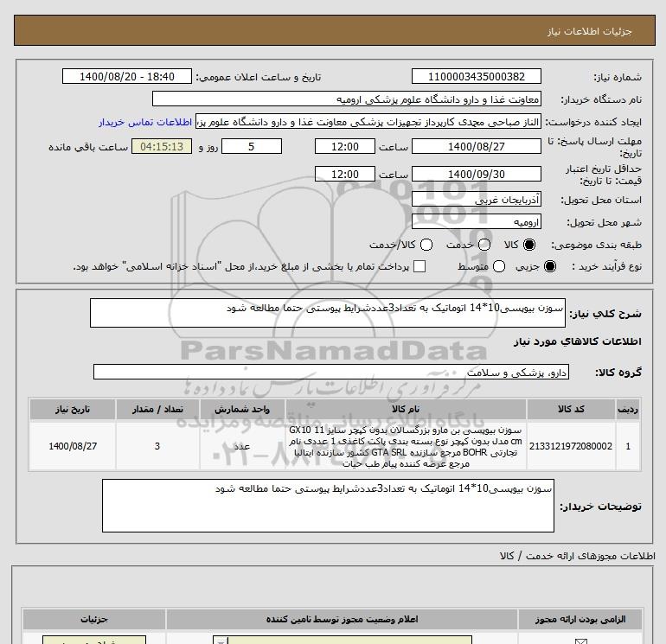Click the product code 2133121972080002 cell
This screenshot has width=666, height=644.
coord(571,446)
